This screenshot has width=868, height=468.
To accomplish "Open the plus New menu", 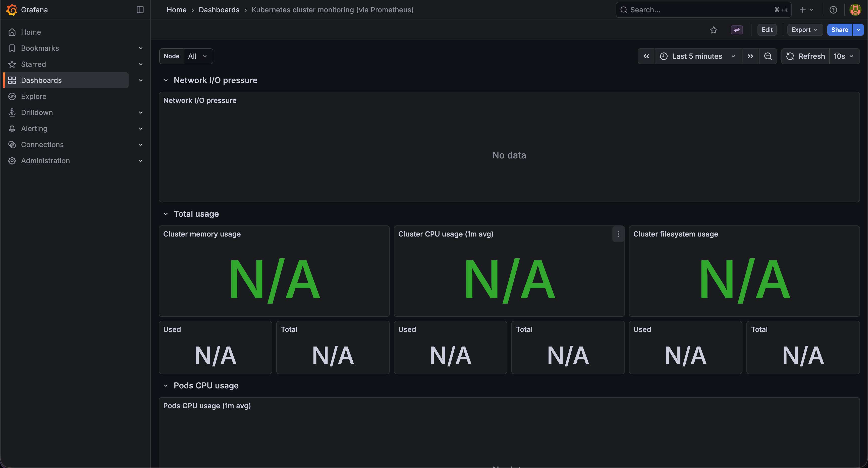I will tap(806, 10).
